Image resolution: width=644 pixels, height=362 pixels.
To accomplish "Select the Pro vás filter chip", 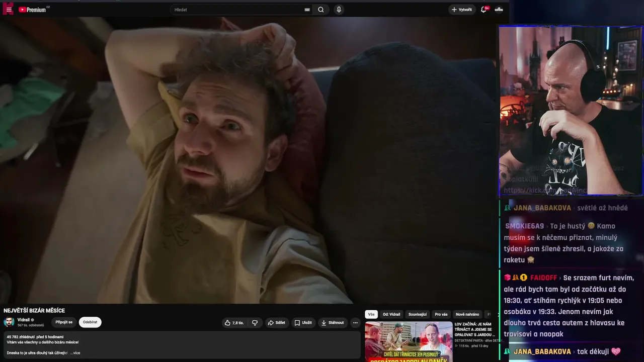I will coord(441,314).
